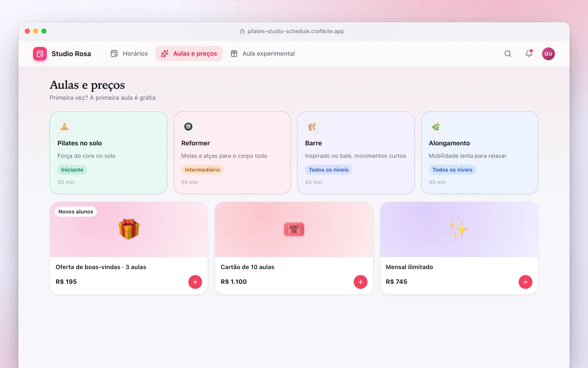The image size is (588, 368).
Task: Open the search icon in header
Action: click(x=508, y=54)
